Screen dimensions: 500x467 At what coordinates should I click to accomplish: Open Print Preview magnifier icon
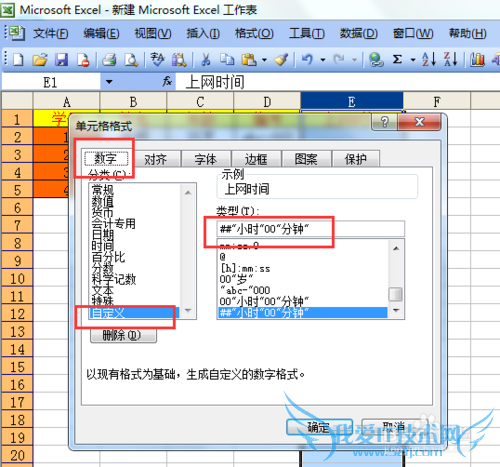tap(131, 60)
